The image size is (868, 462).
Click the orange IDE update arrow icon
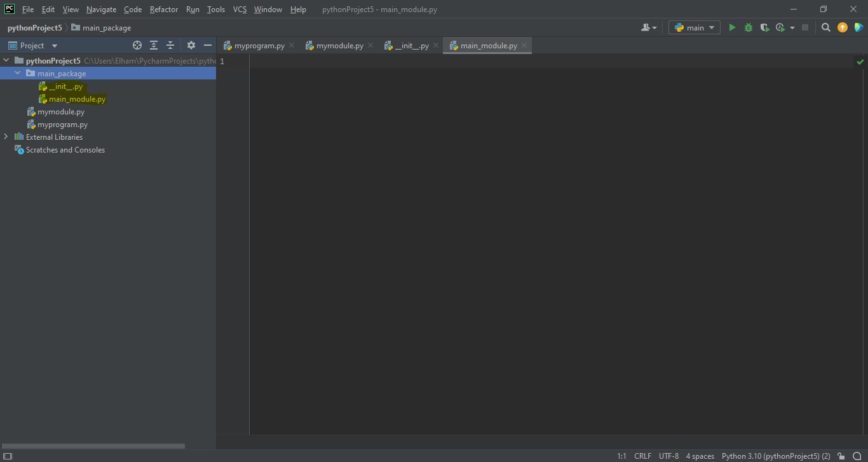click(842, 27)
